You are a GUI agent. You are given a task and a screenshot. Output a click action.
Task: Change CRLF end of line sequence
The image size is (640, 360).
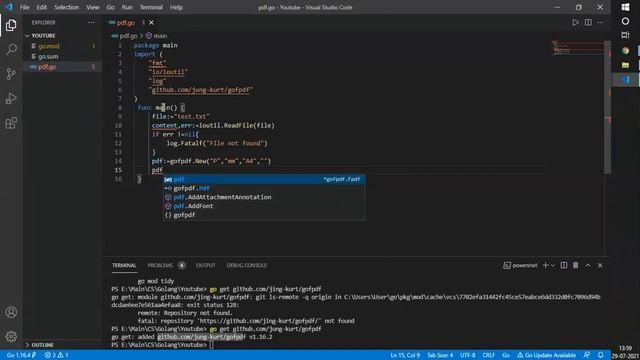(488, 355)
